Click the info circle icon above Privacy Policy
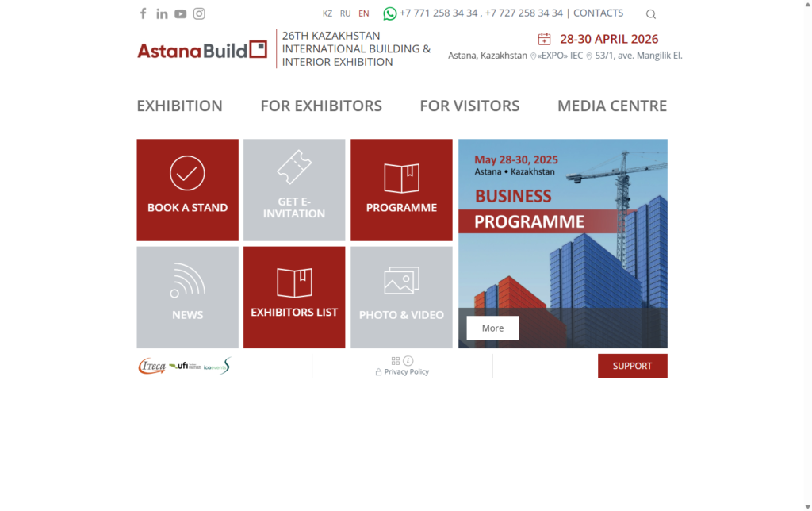Viewport: 812px width, 511px height. tap(408, 361)
